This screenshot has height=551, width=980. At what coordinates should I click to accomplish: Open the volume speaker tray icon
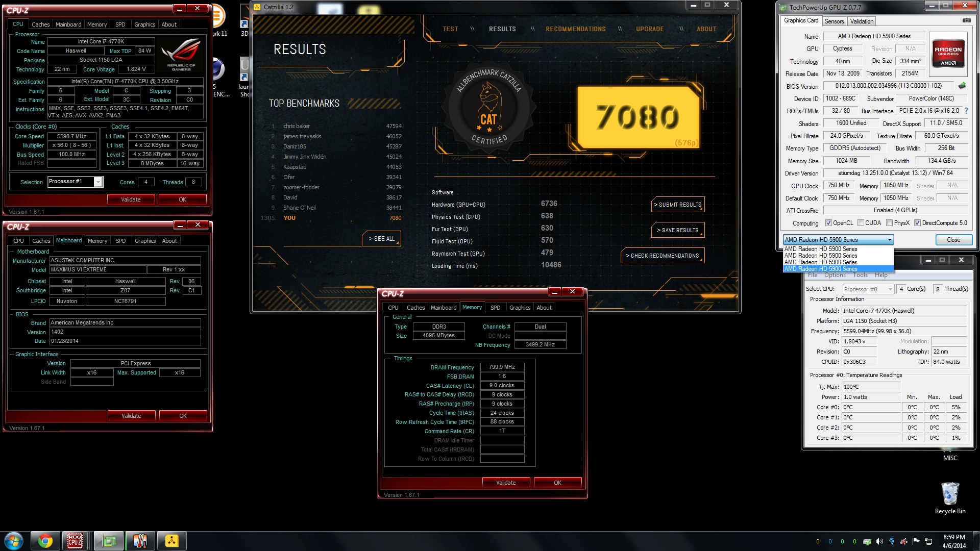pyautogui.click(x=879, y=541)
